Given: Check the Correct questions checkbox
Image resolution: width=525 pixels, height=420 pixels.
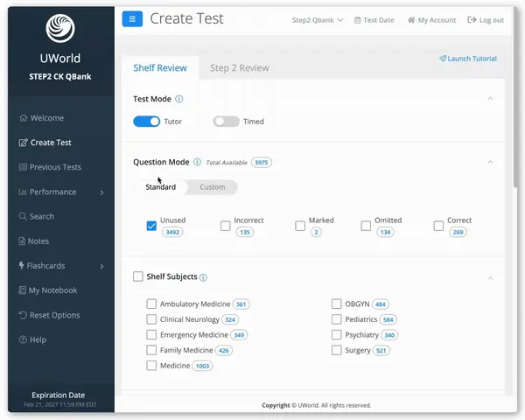Looking at the screenshot, I should coord(438,226).
